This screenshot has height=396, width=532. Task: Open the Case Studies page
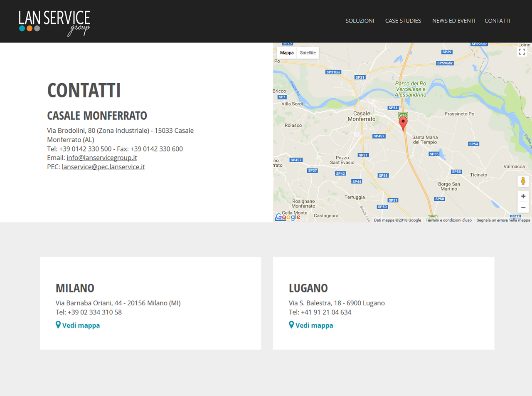click(403, 21)
